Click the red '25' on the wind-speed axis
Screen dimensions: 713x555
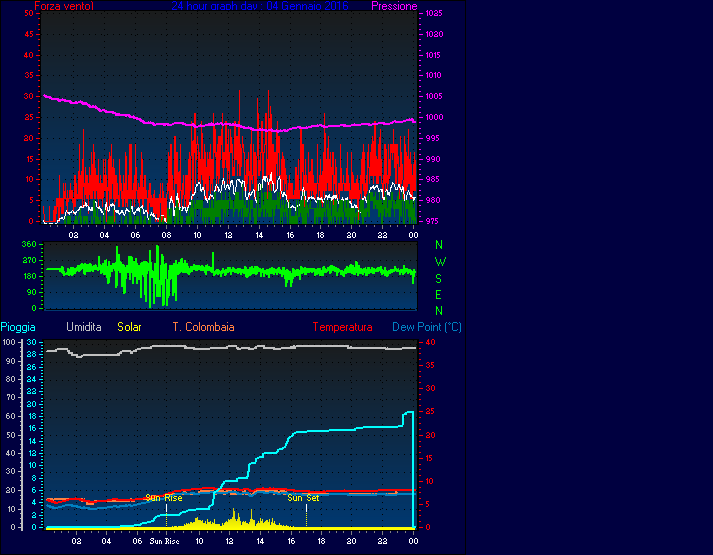[29, 117]
